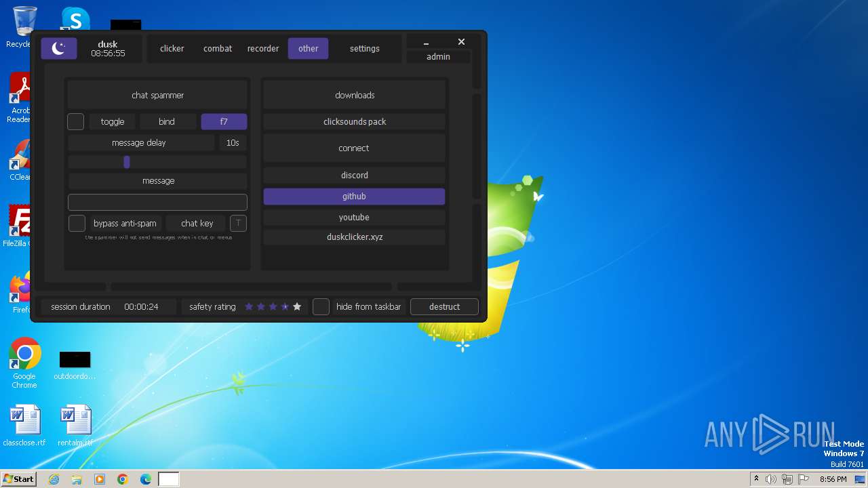Viewport: 868px width, 488px height.
Task: Click the fifth safety rating star
Action: point(297,306)
